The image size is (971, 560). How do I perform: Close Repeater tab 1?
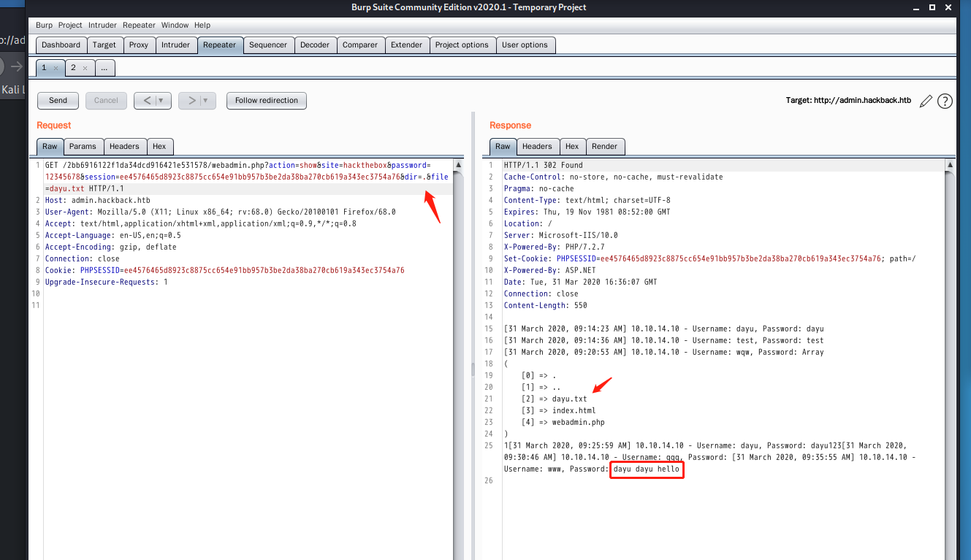point(56,68)
